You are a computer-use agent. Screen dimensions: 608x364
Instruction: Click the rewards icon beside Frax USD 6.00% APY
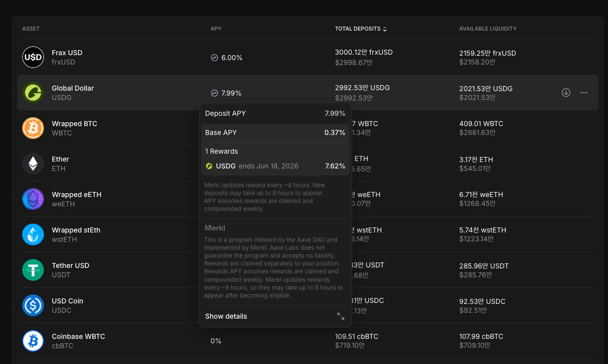(215, 58)
